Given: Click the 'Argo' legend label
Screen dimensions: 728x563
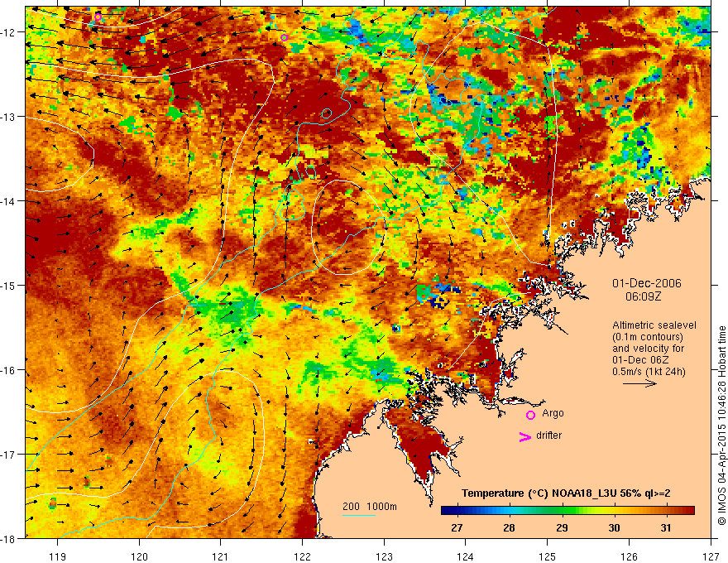Looking at the screenshot, I should tap(553, 413).
